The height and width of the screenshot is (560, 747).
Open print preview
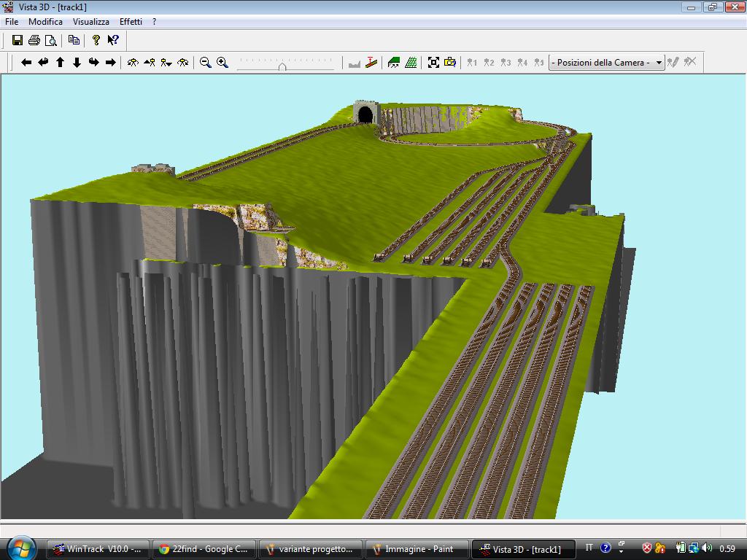50,40
